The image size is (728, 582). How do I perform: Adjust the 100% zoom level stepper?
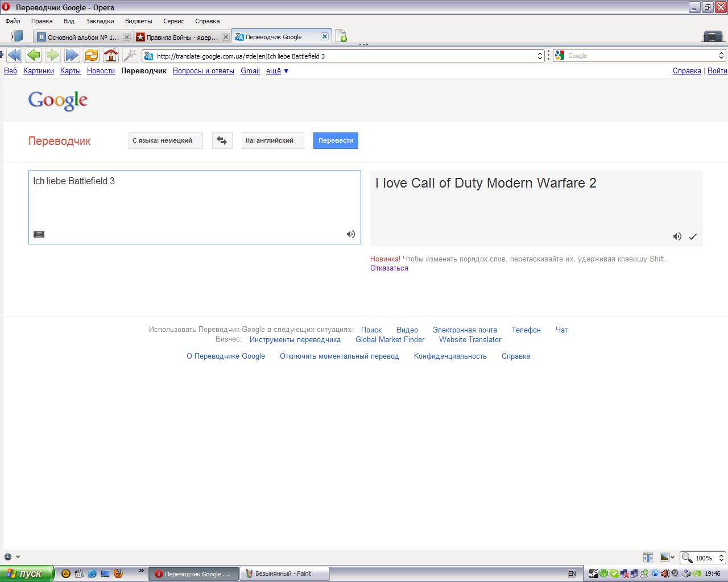(x=721, y=558)
